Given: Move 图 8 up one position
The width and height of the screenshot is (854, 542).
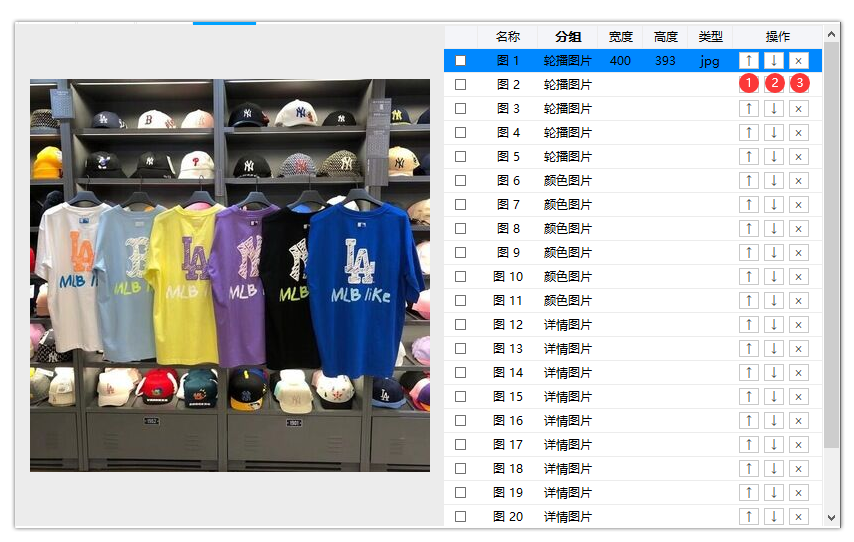Looking at the screenshot, I should tap(749, 228).
